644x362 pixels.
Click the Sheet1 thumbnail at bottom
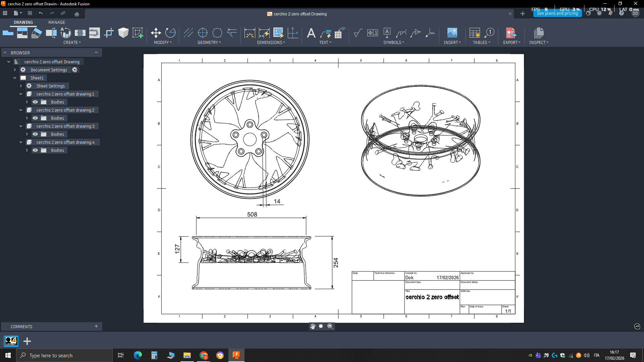pyautogui.click(x=11, y=341)
